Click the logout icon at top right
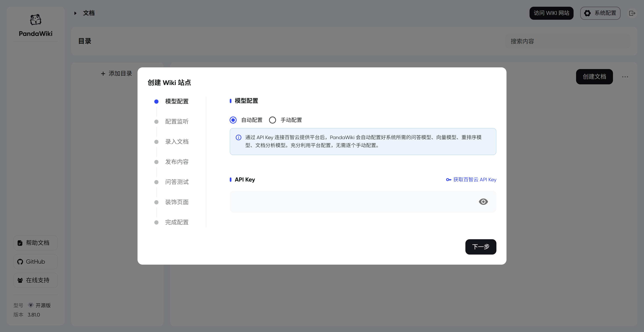The width and height of the screenshot is (644, 332). click(x=632, y=13)
